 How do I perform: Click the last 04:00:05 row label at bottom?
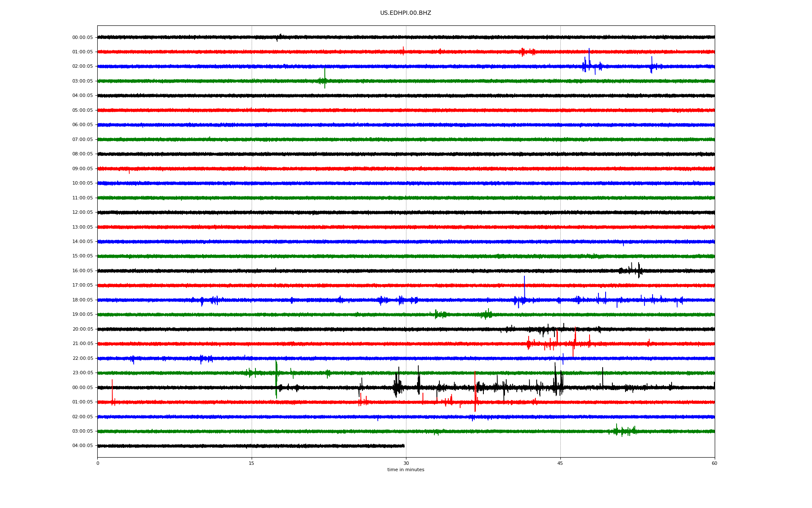pyautogui.click(x=82, y=446)
